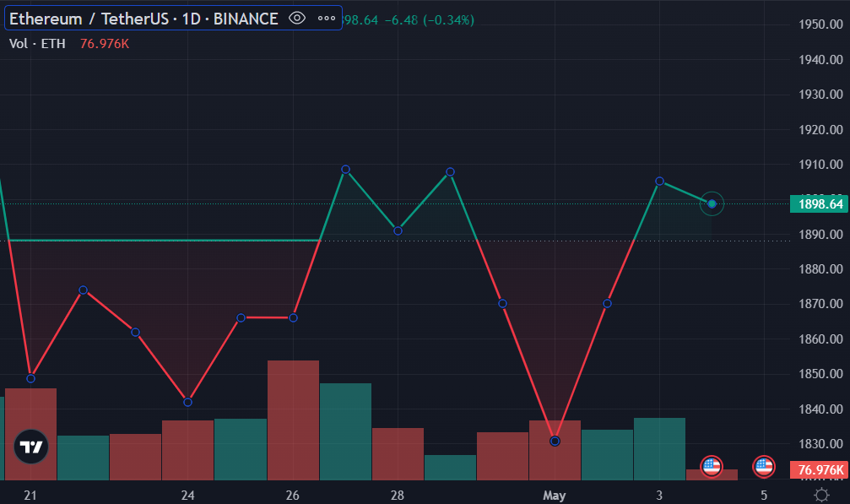850x504 pixels.
Task: Click the 1890.00 price axis label
Action: click(x=820, y=234)
